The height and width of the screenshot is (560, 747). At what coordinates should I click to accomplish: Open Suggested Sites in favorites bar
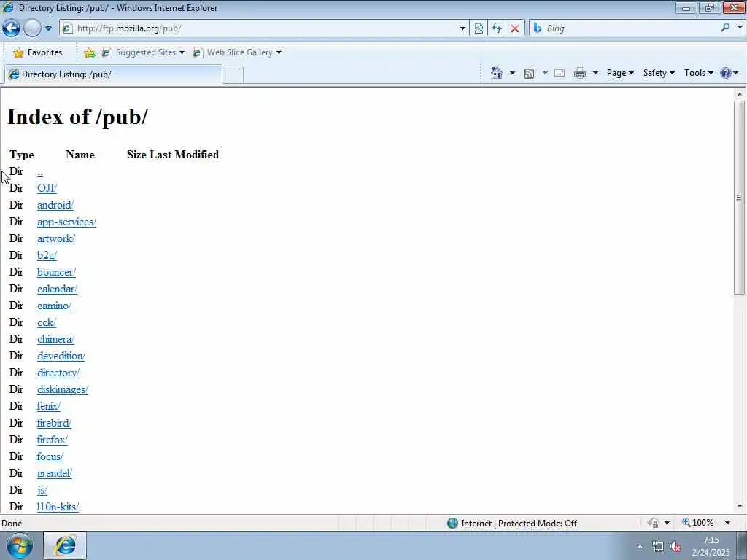click(x=143, y=52)
